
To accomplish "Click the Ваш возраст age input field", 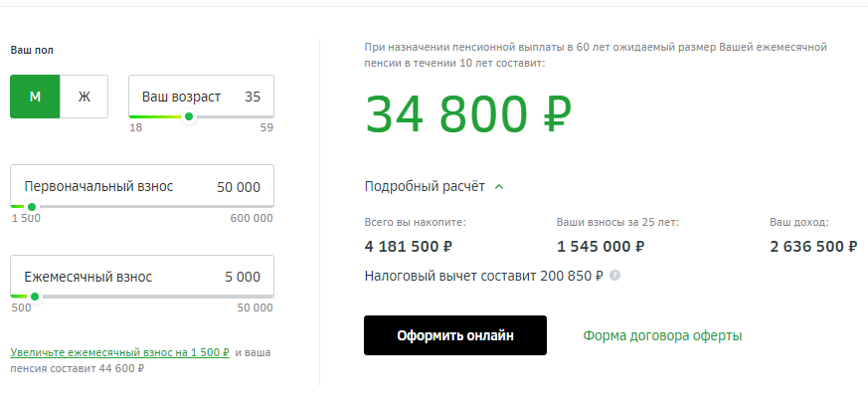I will point(201,97).
